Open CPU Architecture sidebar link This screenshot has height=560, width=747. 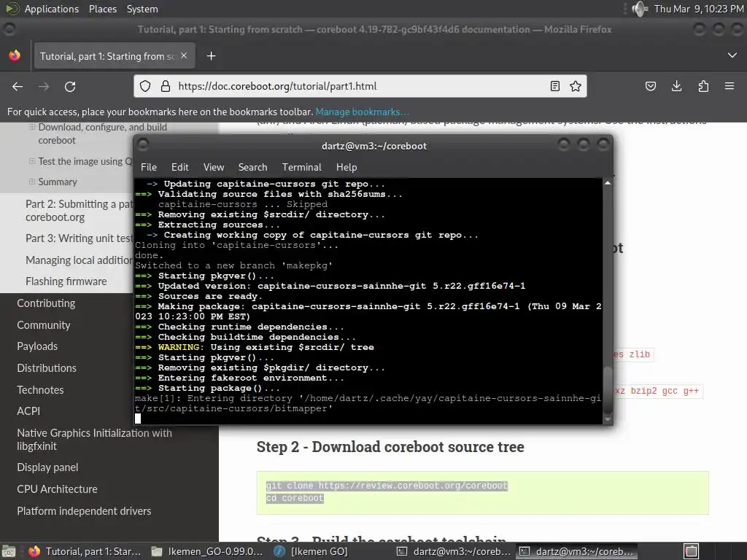[x=57, y=489]
